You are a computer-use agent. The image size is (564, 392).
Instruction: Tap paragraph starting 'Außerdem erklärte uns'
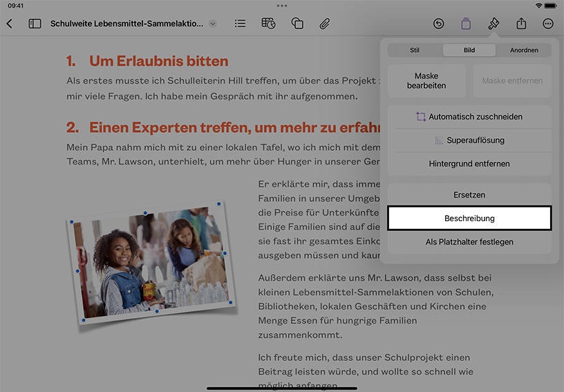[x=375, y=306]
